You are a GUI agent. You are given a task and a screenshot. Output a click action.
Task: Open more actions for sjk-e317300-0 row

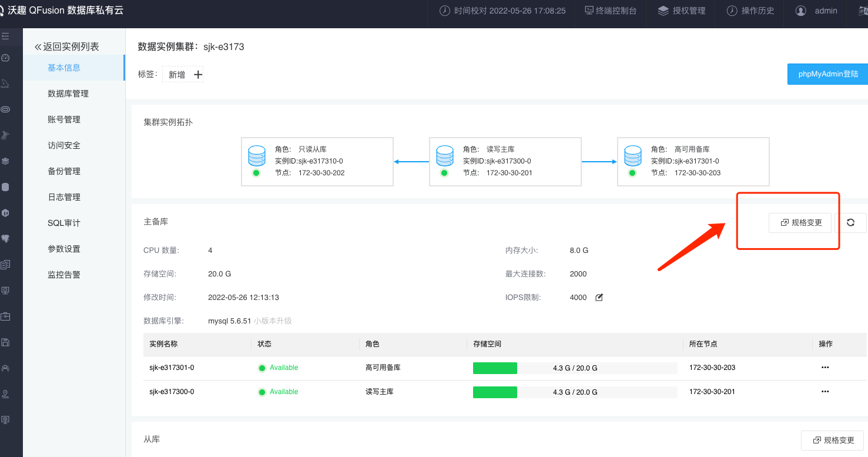click(x=825, y=392)
